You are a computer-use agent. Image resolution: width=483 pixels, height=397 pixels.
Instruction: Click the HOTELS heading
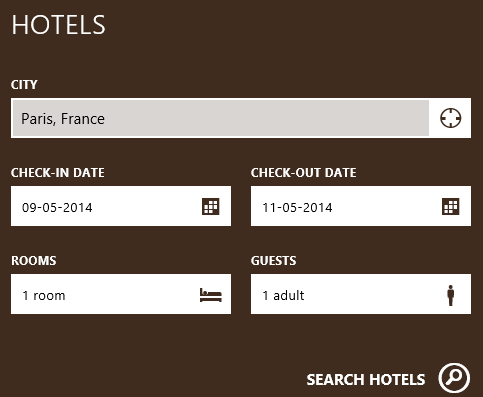(x=59, y=25)
